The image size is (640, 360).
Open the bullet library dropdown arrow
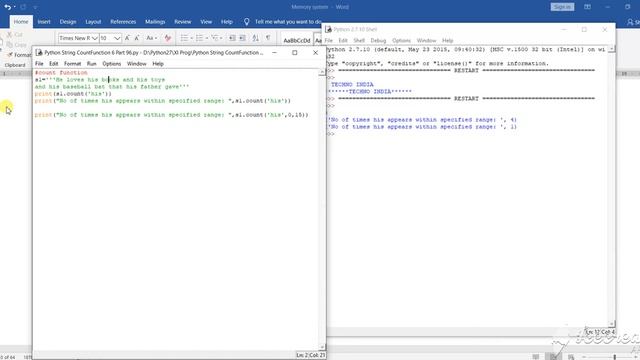[191, 38]
